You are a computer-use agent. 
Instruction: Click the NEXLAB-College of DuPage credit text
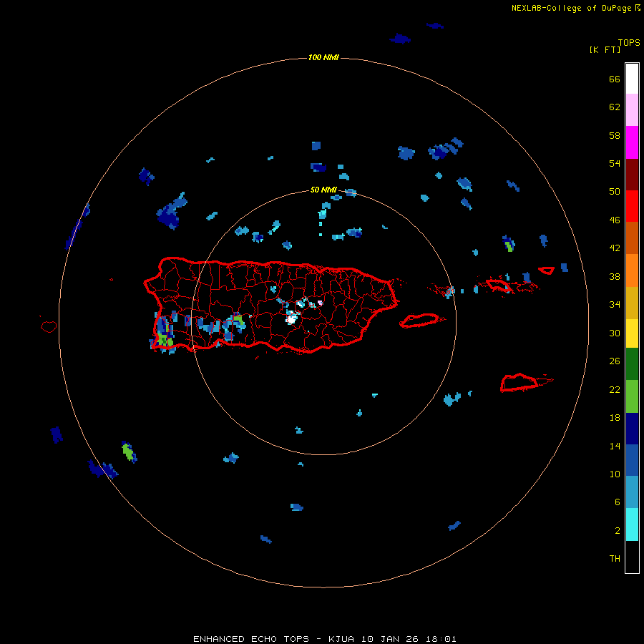point(571,8)
